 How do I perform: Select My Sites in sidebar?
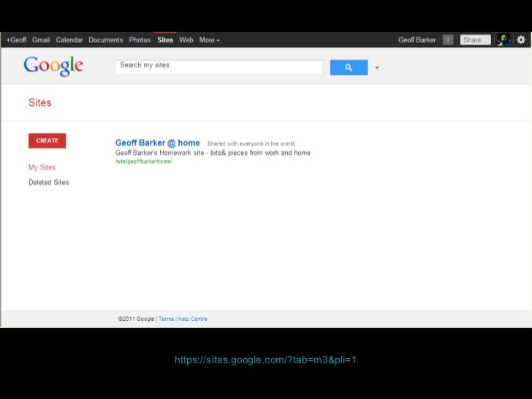coord(42,167)
